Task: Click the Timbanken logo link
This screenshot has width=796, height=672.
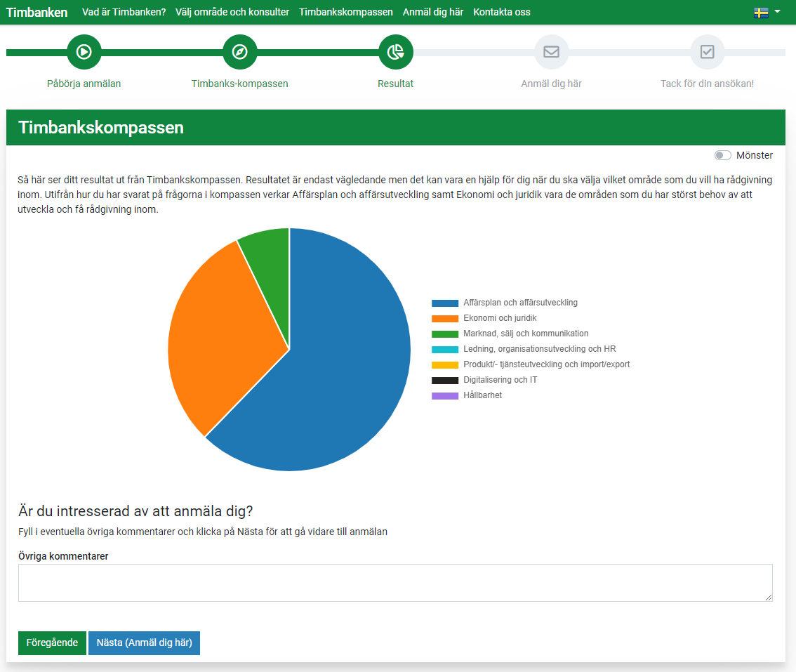Action: [x=37, y=12]
